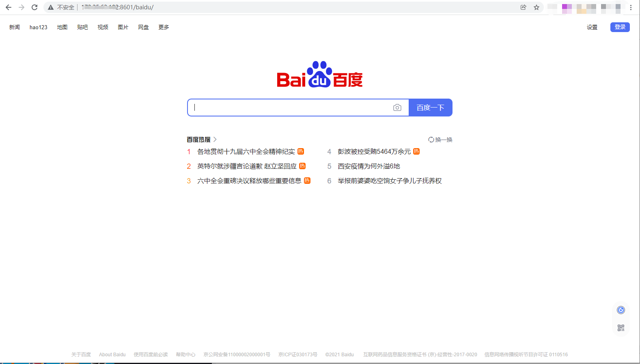Open 信息网络传播视听节目许可证 0110516 footer link
This screenshot has height=364, width=640.
526,355
